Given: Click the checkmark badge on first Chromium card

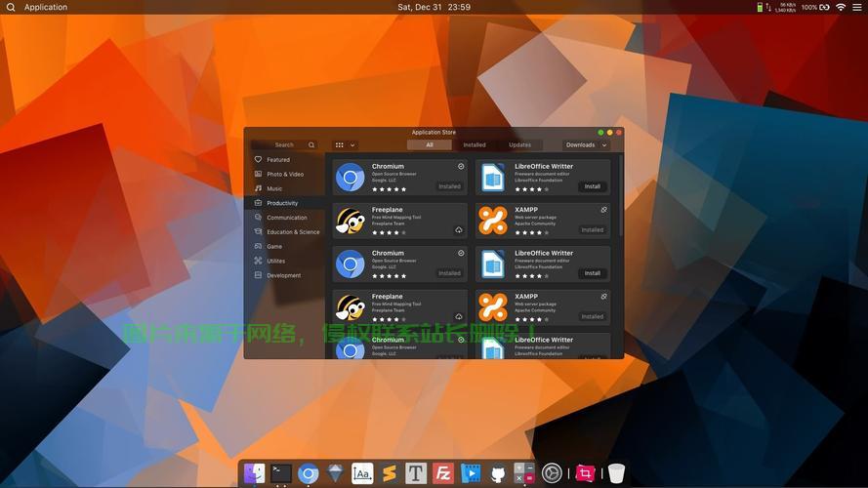Looking at the screenshot, I should 461,166.
